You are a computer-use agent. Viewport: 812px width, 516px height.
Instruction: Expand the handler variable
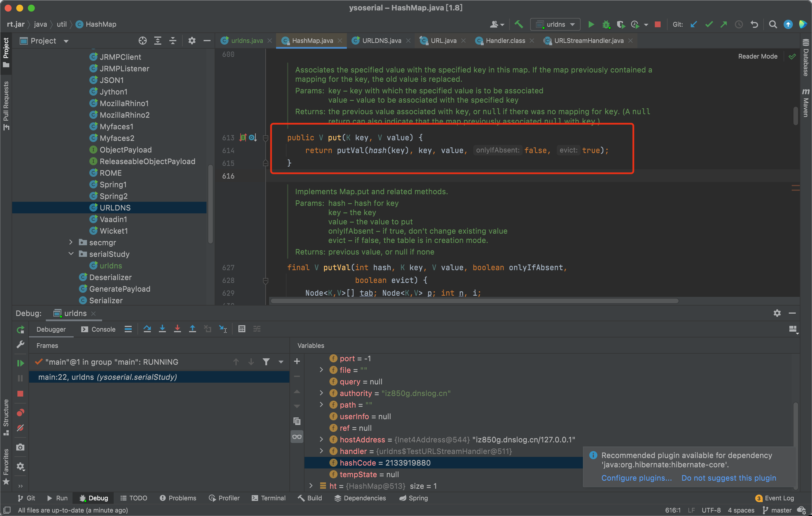[321, 451]
